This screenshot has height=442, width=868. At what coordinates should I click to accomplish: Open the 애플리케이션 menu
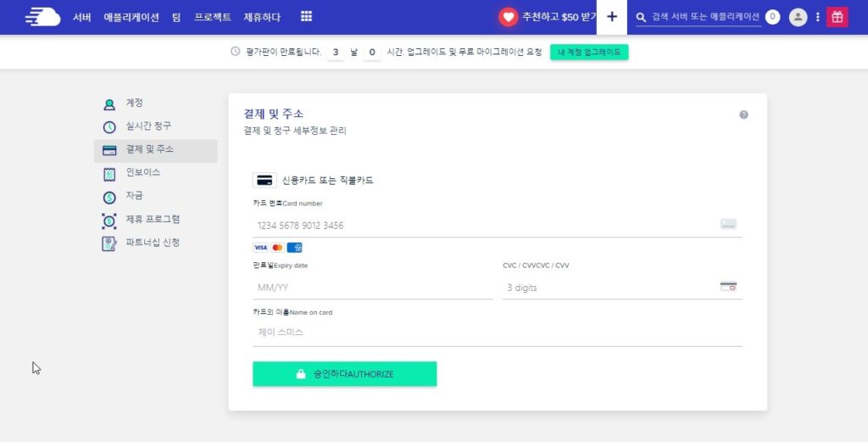(x=131, y=17)
